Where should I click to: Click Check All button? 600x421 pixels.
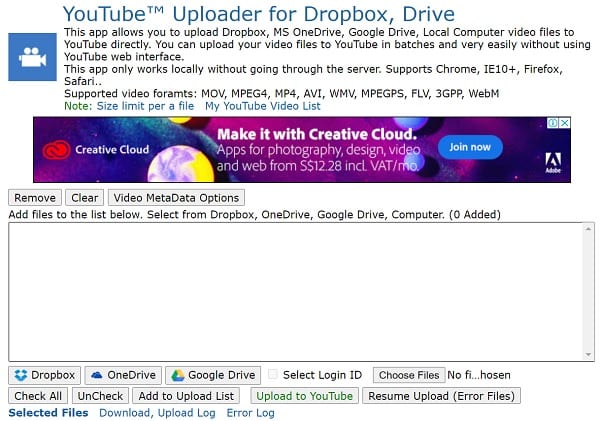click(x=38, y=396)
